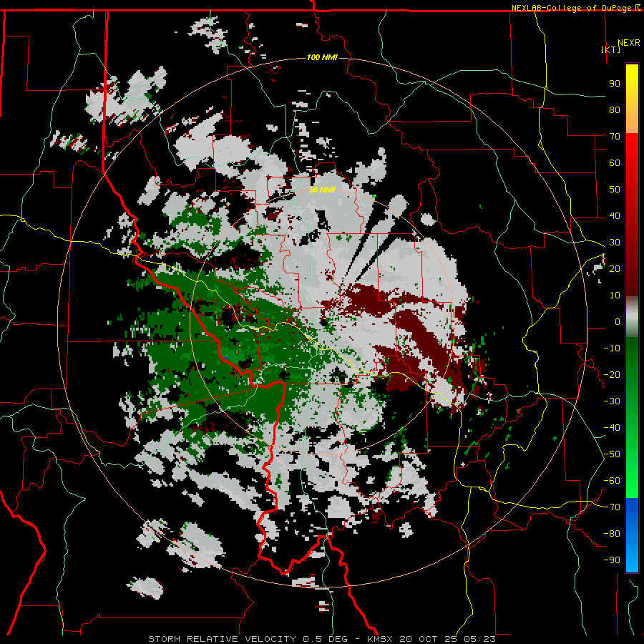
Task: Click the 40 value on velocity scale
Action: (x=615, y=216)
